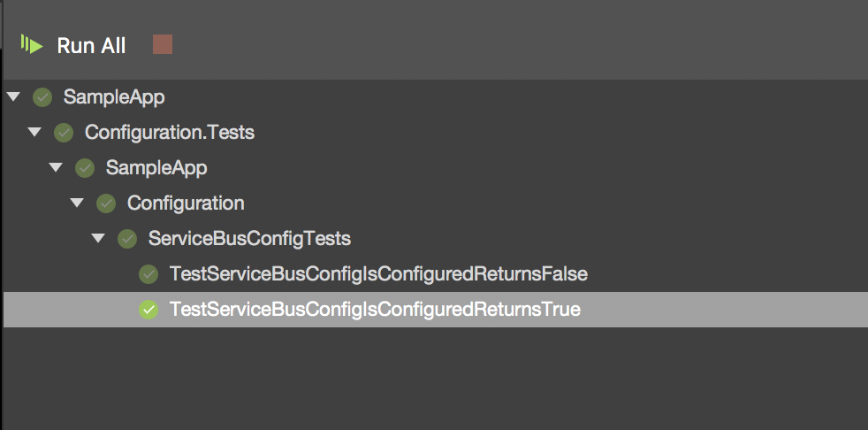Collapse the root SampleApp tree node
The image size is (868, 430).
[x=13, y=96]
